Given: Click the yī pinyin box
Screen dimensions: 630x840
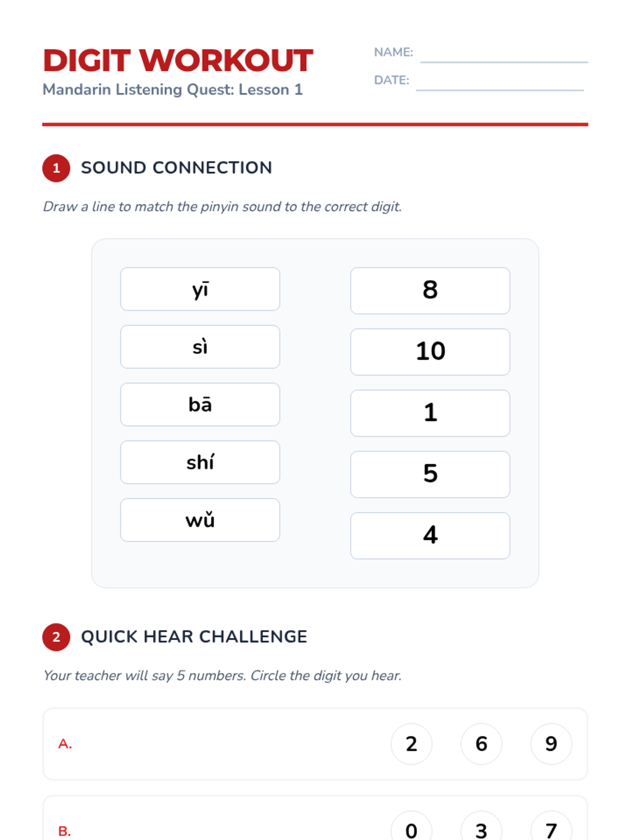Looking at the screenshot, I should point(200,289).
